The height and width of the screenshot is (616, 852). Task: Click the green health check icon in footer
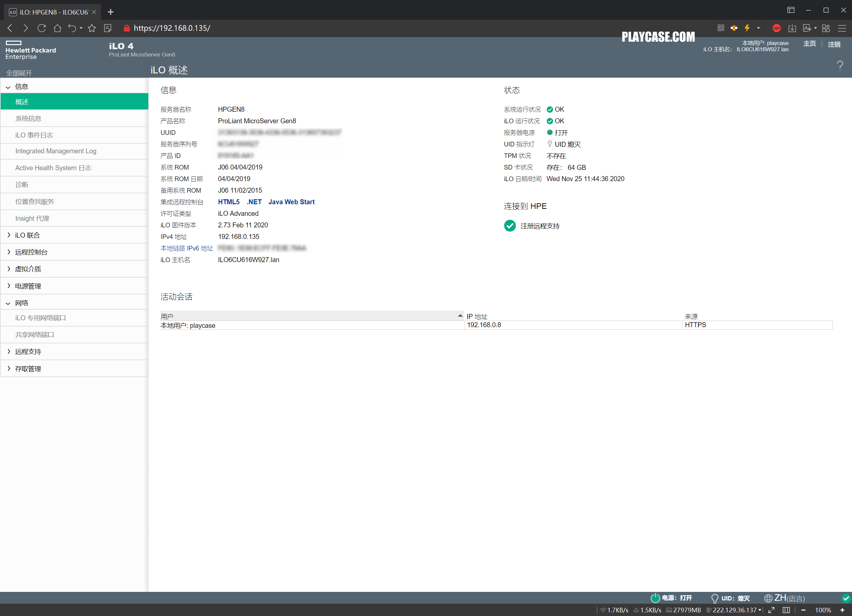click(846, 598)
